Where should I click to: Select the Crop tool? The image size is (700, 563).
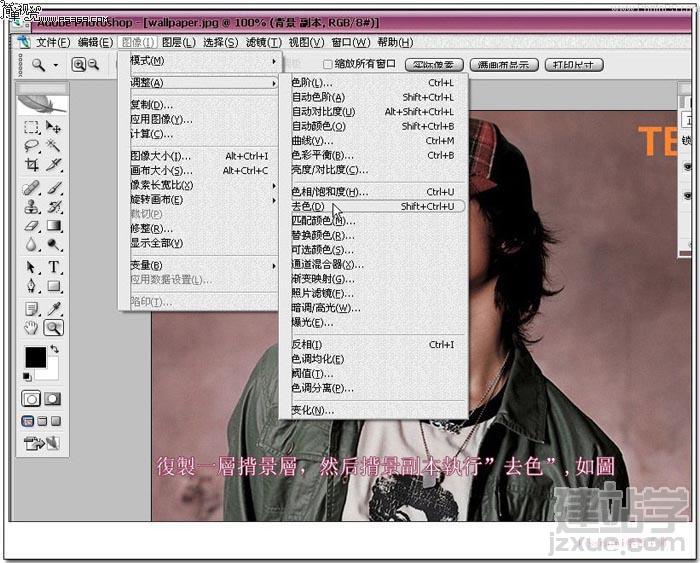pos(31,164)
